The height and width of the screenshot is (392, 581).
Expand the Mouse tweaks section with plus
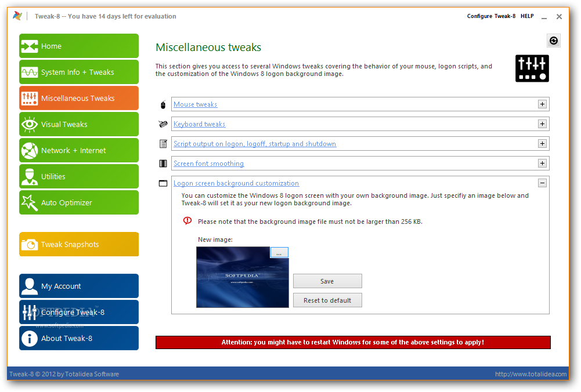click(x=542, y=104)
